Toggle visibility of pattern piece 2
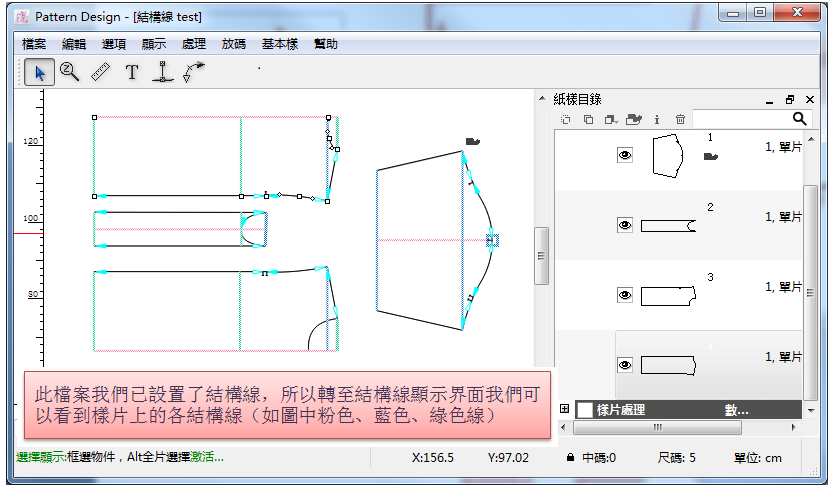 (x=625, y=225)
